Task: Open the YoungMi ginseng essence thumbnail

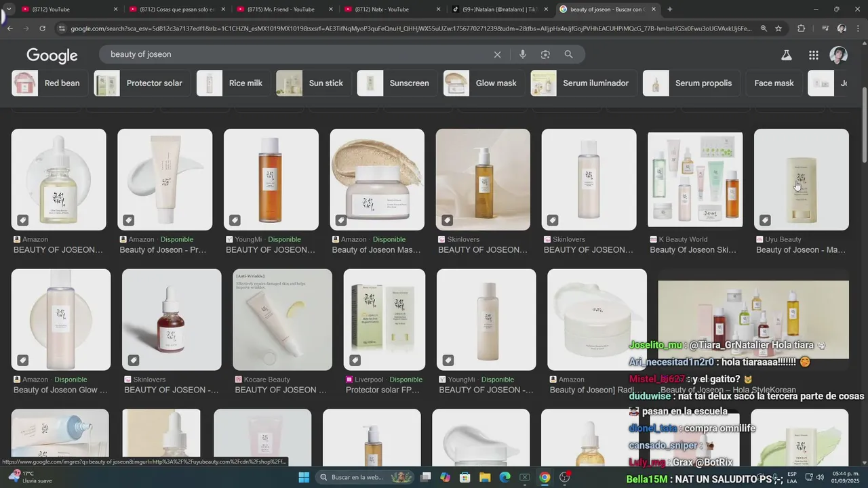Action: point(271,180)
